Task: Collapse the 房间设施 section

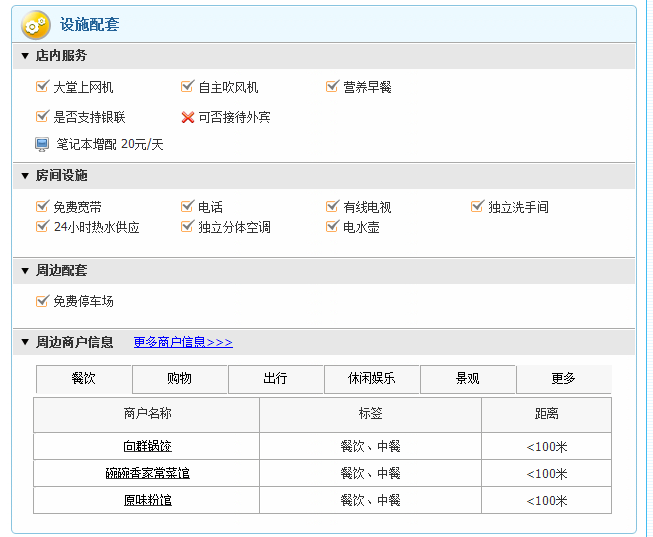Action: pos(25,176)
